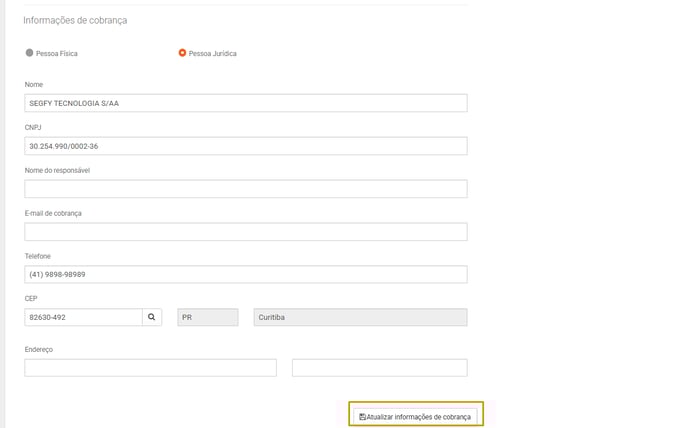Click the disabled Curitiba city field
Screen dimensions: 688x428
[360, 317]
